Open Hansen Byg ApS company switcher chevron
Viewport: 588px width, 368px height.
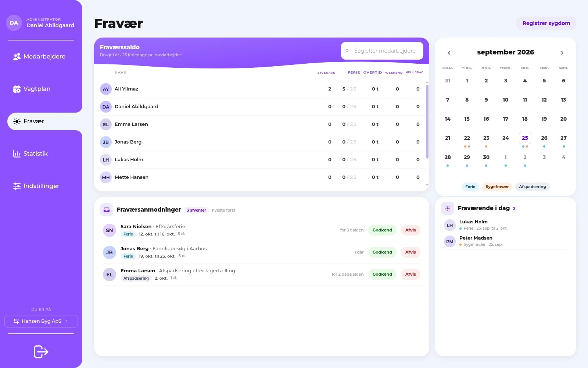point(67,321)
